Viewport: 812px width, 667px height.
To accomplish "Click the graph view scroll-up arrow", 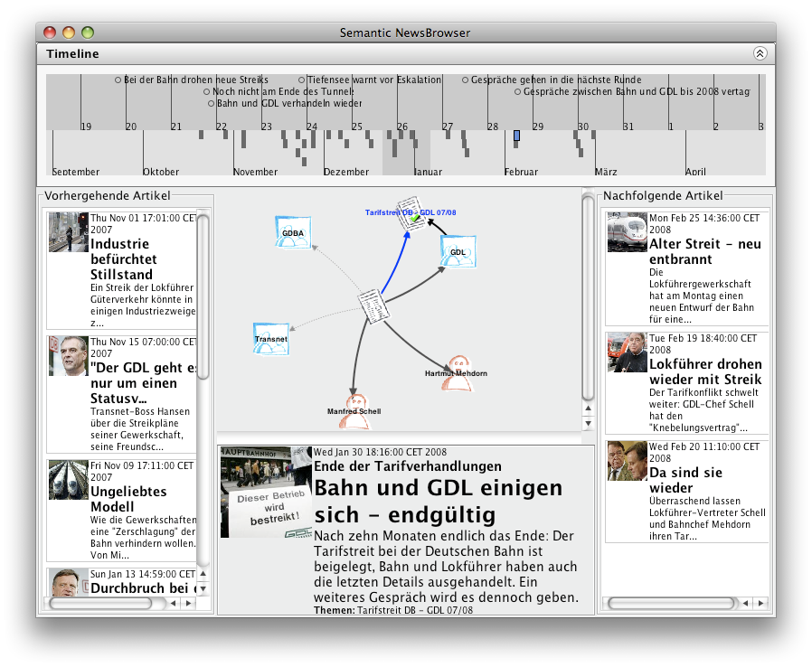I will coord(588,409).
